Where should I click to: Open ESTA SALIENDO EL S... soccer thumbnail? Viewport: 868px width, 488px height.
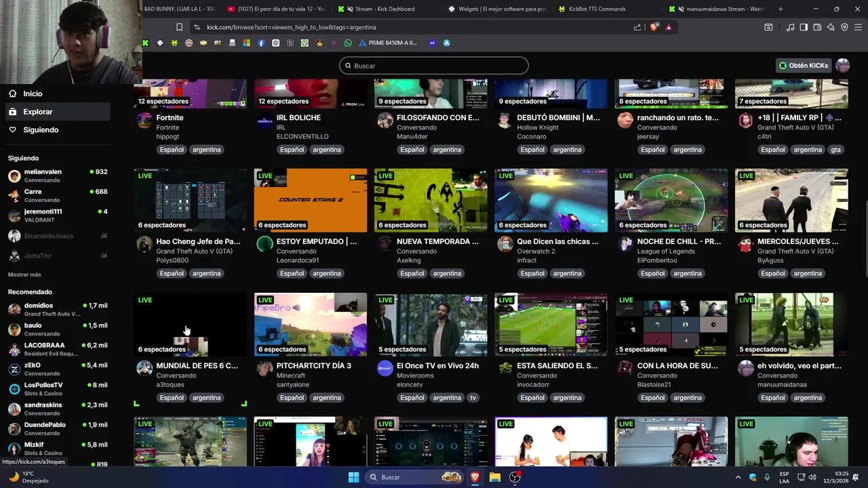pos(551,325)
